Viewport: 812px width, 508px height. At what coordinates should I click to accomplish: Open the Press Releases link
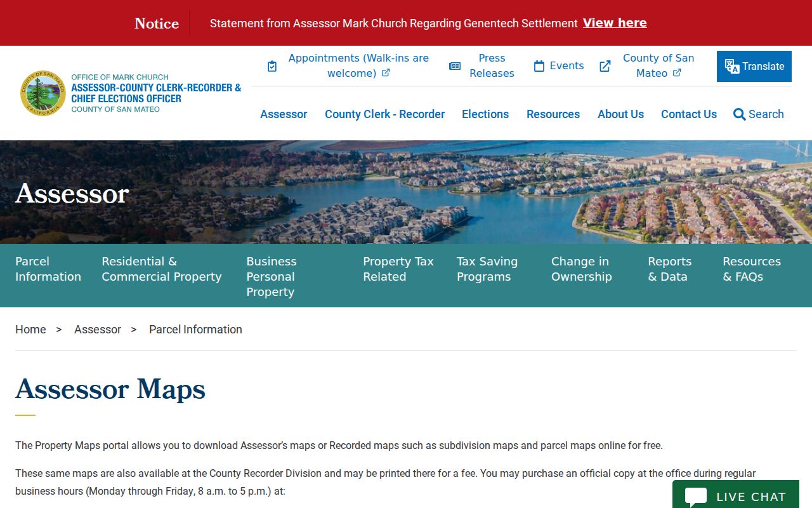pos(492,65)
